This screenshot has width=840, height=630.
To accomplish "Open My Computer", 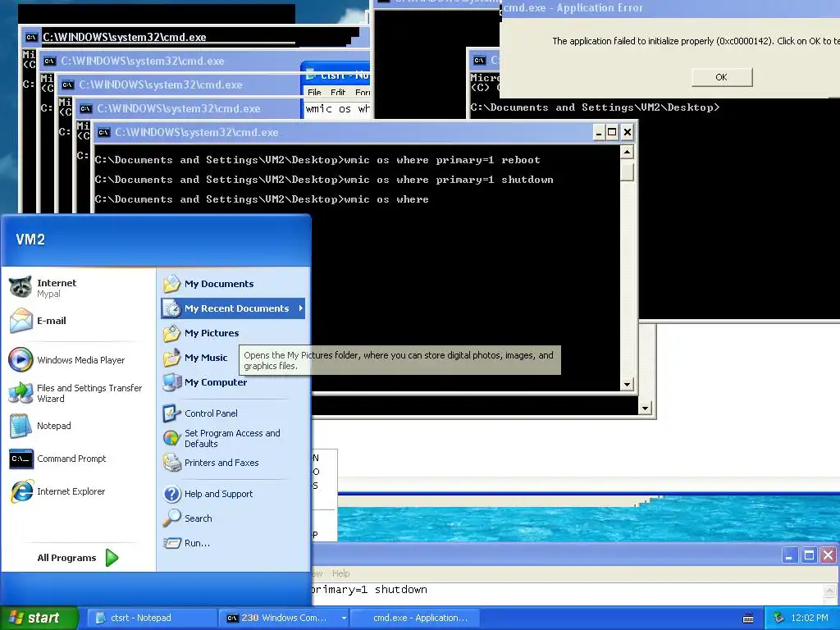I will [232, 382].
